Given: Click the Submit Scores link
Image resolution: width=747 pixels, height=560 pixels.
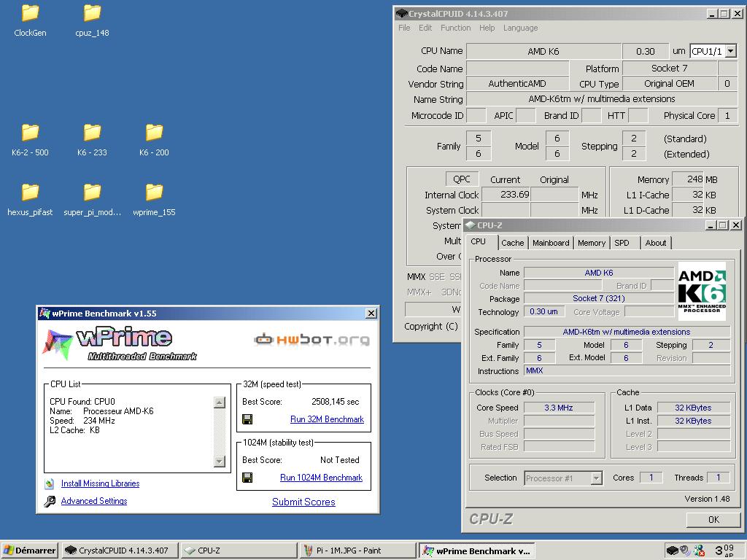Looking at the screenshot, I should (x=303, y=502).
